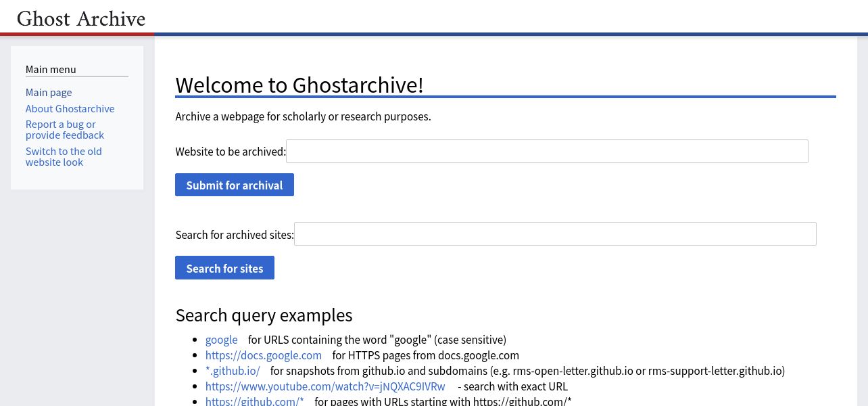
Task: Select text 'Archive a webpage for scholarly or research purposes.'
Action: click(x=303, y=116)
